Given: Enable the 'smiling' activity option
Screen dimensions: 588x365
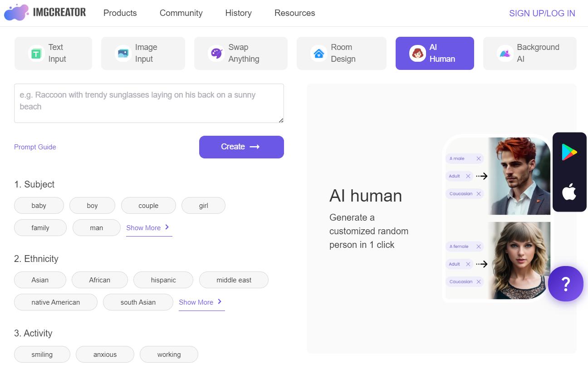Looking at the screenshot, I should [x=42, y=354].
